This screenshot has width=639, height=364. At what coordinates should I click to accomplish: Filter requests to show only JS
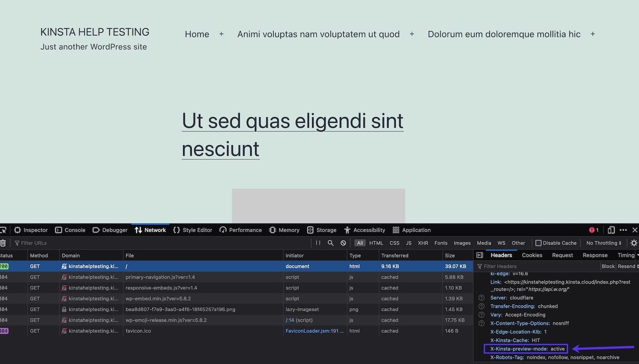point(408,243)
